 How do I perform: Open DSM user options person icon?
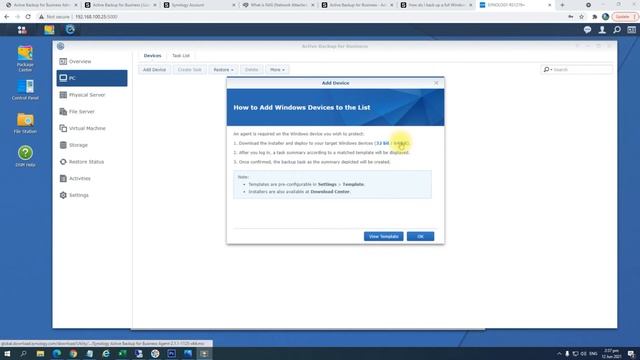pyautogui.click(x=602, y=30)
